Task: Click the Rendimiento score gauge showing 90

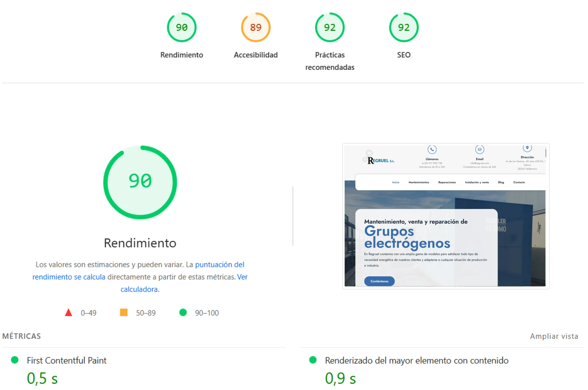Action: [182, 27]
